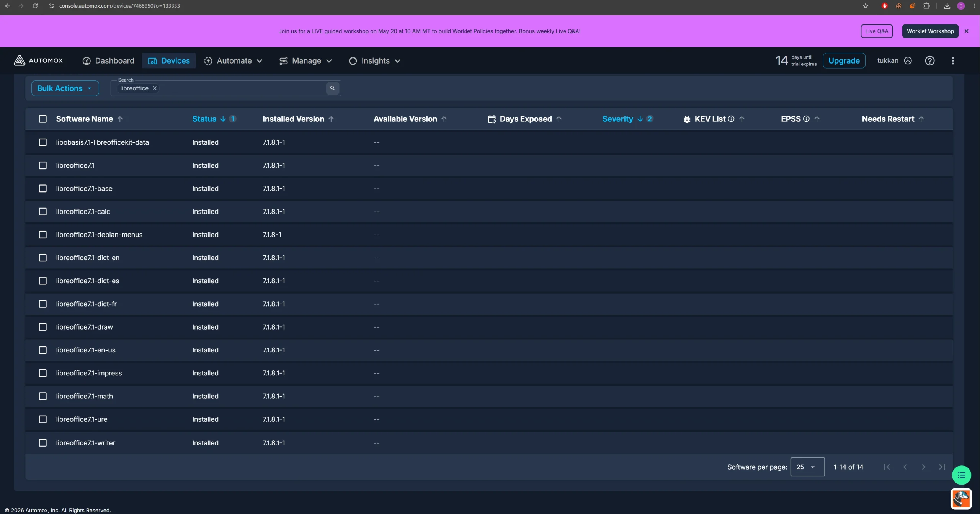This screenshot has height=514, width=980.
Task: Click the libreoffice7.1-dict-es software name
Action: click(x=88, y=281)
